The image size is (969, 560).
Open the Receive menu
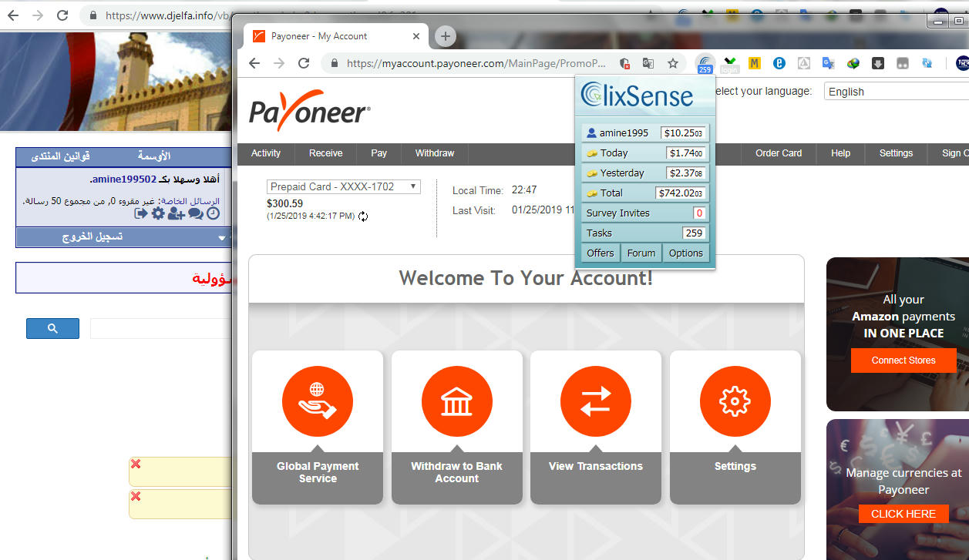pos(325,153)
